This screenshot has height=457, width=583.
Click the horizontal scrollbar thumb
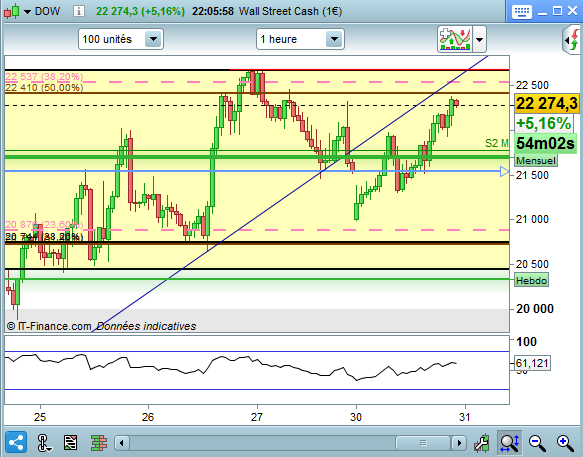coord(423,443)
